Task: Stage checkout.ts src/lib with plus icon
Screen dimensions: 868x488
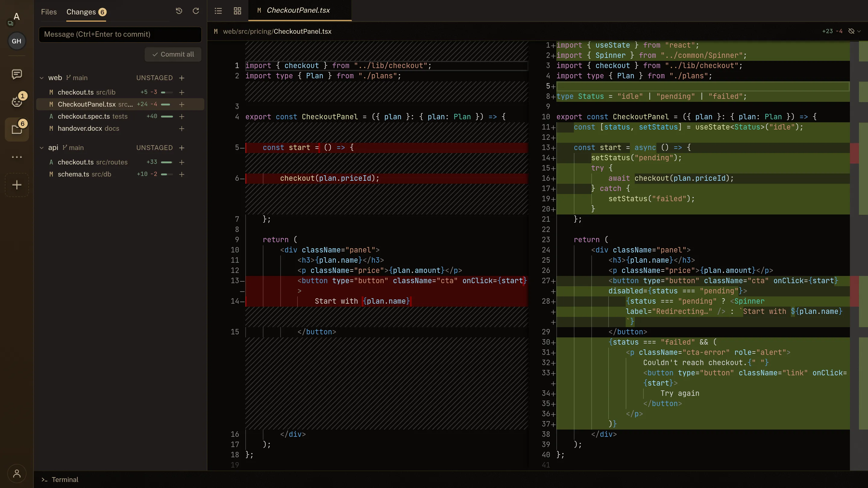Action: (182, 92)
